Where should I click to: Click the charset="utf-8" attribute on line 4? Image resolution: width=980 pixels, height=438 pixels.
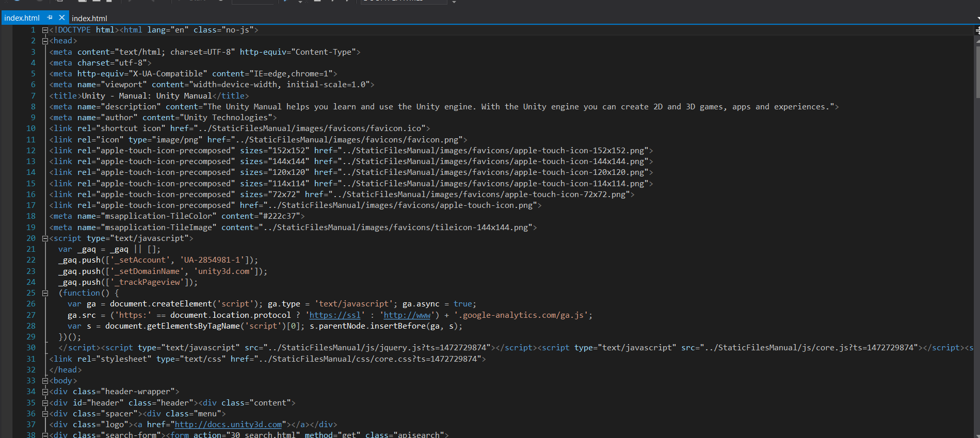(112, 63)
